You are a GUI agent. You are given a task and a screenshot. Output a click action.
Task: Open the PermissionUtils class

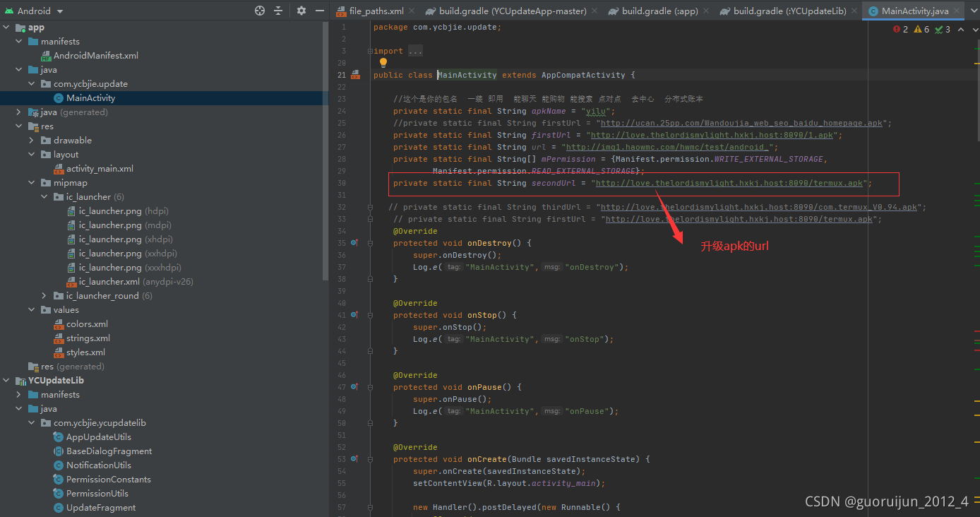pos(97,494)
